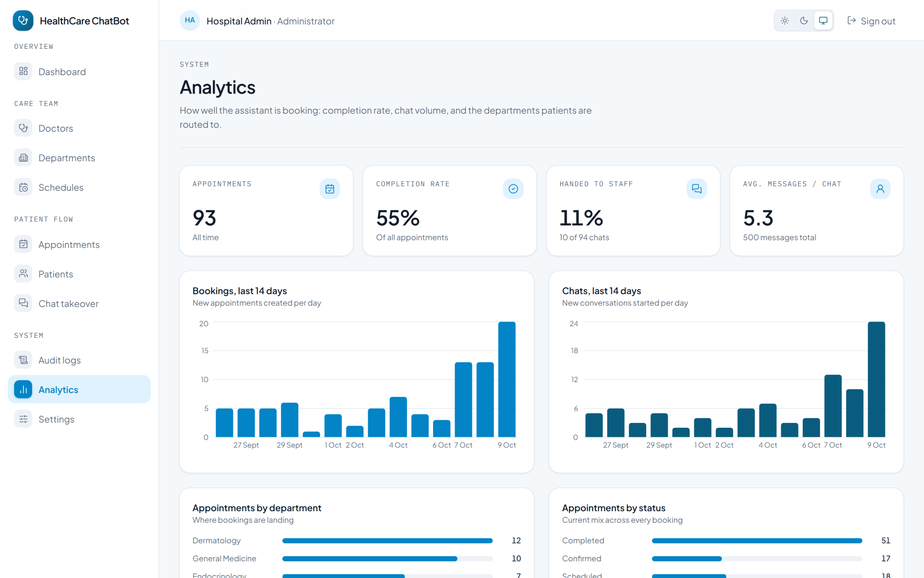
Task: Go to Audit logs
Action: [79, 360]
